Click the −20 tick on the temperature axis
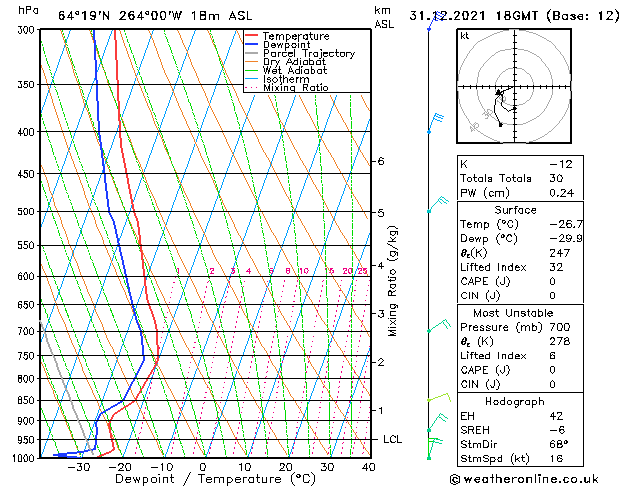Image resolution: width=629 pixels, height=486 pixels. 120,467
